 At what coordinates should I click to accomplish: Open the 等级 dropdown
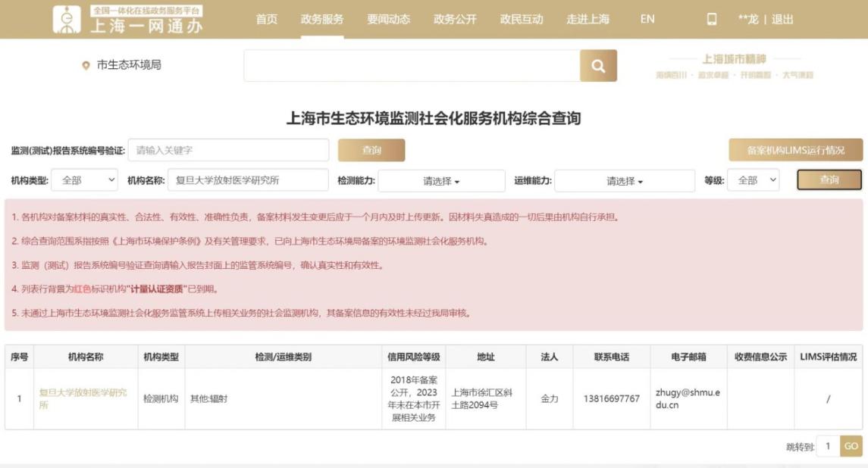(x=753, y=180)
